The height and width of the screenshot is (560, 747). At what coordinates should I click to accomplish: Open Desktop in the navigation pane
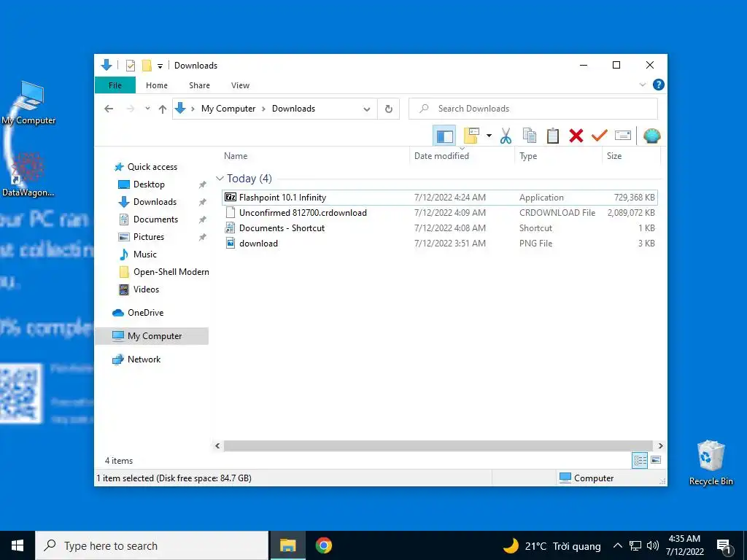(x=149, y=184)
